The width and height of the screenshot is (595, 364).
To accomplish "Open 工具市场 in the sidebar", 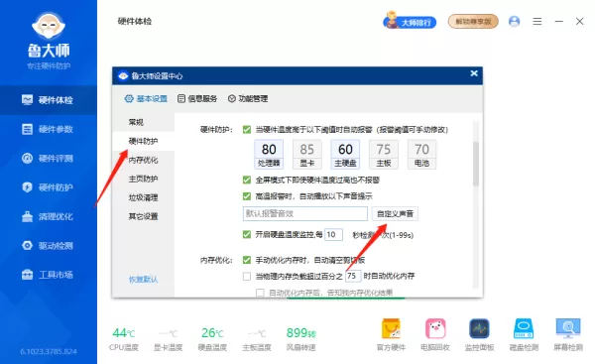I will pyautogui.click(x=49, y=275).
